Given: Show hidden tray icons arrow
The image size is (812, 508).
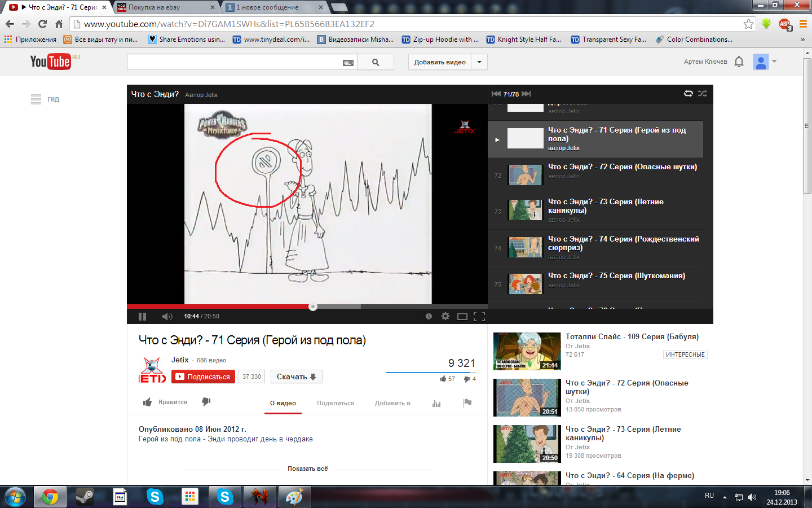Looking at the screenshot, I should 725,497.
